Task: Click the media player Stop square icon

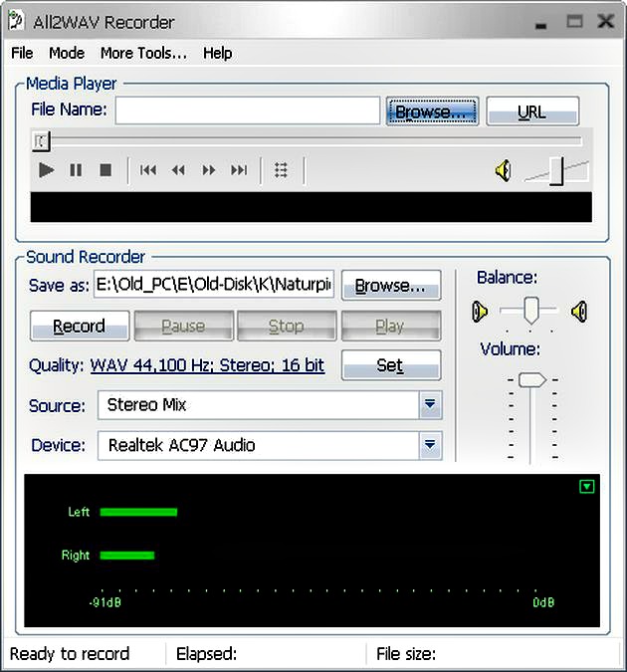Action: coord(105,170)
